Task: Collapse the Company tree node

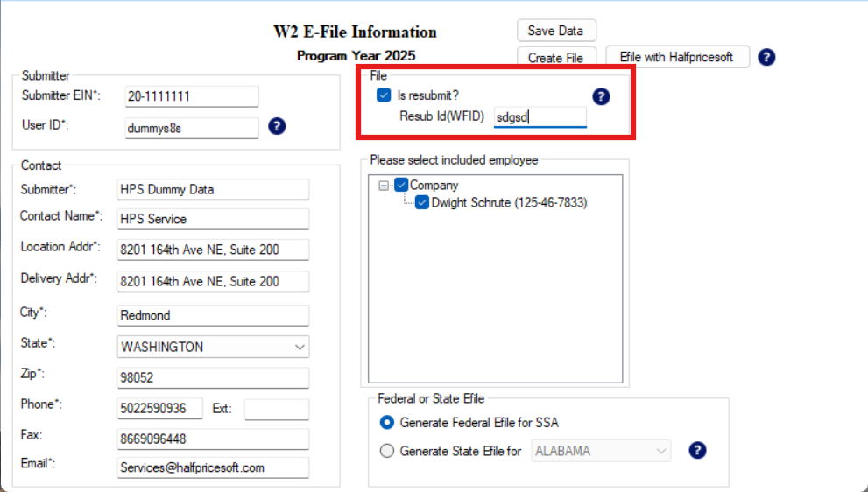Action: 384,186
